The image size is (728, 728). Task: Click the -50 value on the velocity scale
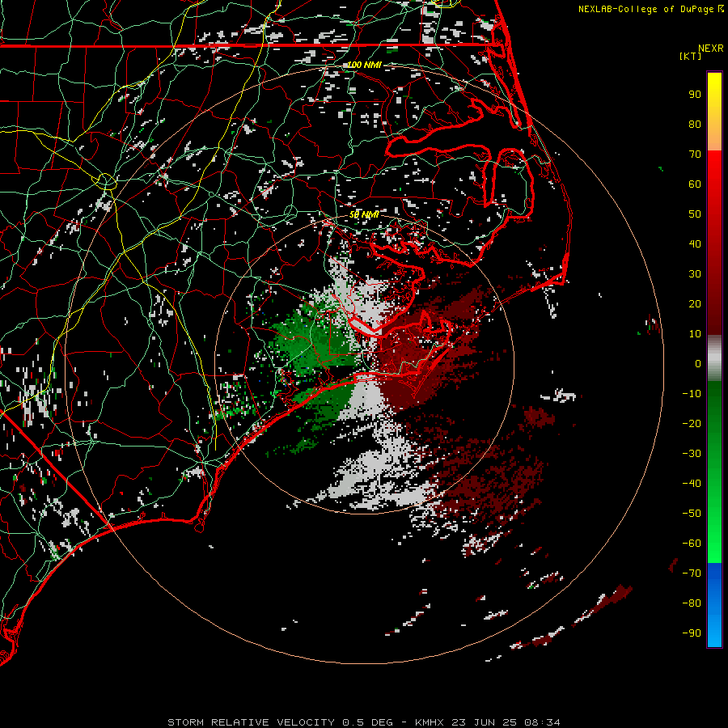pyautogui.click(x=692, y=514)
